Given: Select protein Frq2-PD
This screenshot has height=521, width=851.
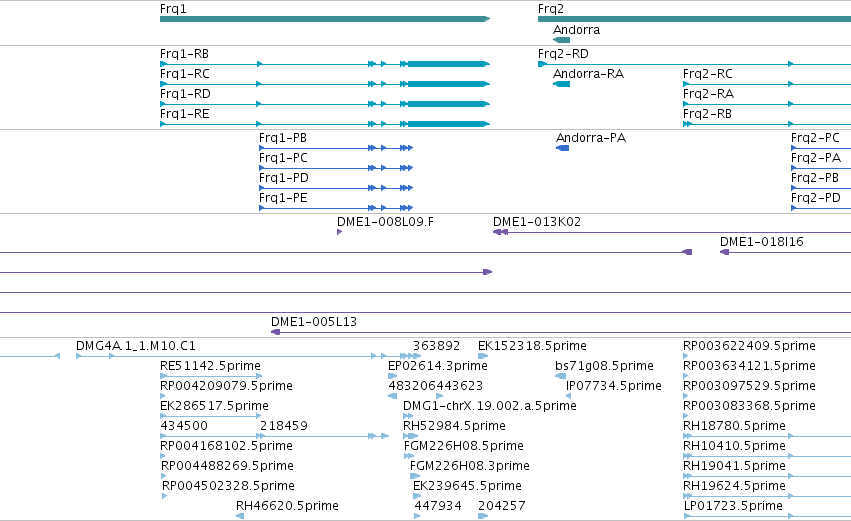Looking at the screenshot, I should click(x=816, y=198).
